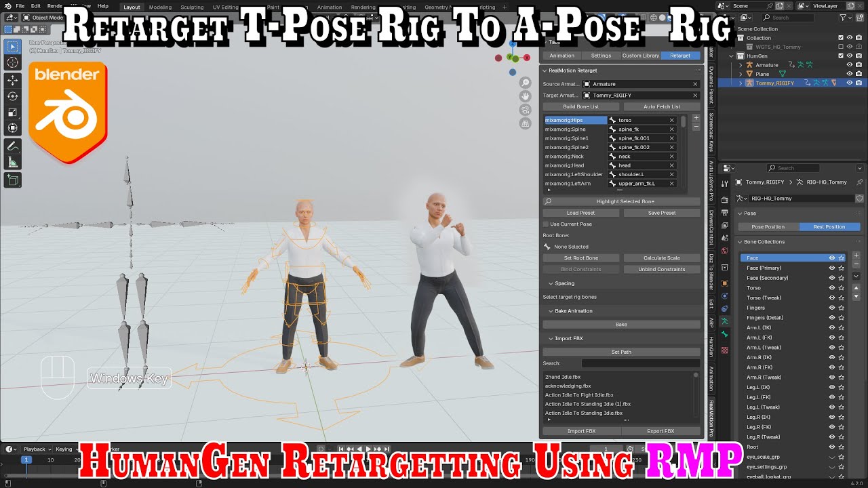Open the Custom Library tab
The height and width of the screenshot is (488, 868).
(x=641, y=56)
